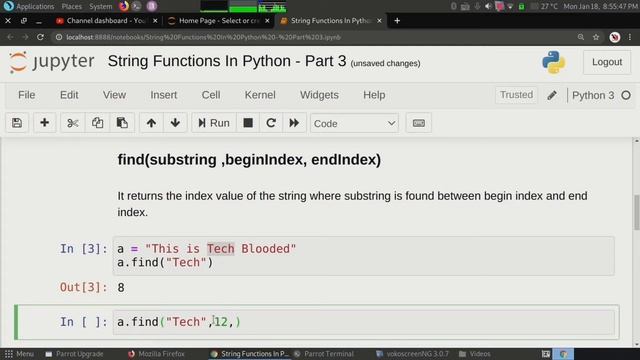Screen dimensions: 640x360
Task: Switch to the Channel dashboard tab
Action: coord(106,21)
